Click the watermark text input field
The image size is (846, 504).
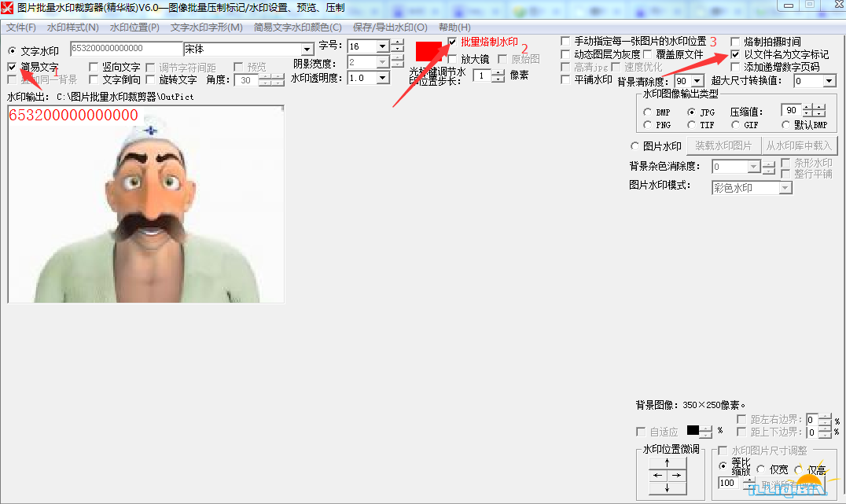[x=127, y=49]
